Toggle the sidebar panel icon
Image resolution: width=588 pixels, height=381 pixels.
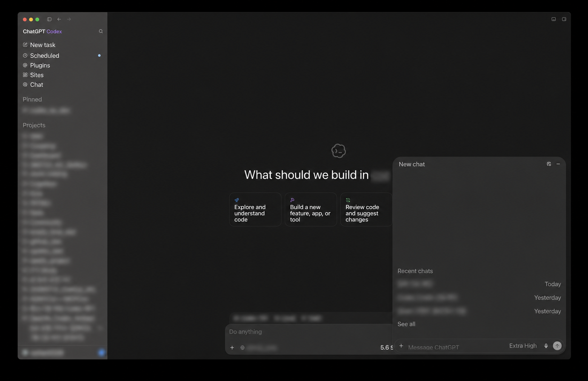[49, 19]
